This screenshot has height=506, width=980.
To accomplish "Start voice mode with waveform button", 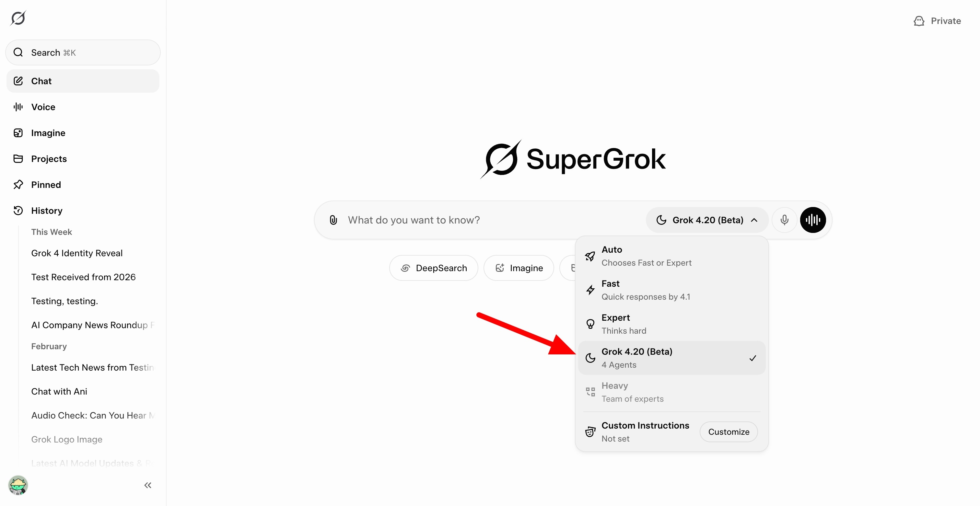I will point(812,220).
